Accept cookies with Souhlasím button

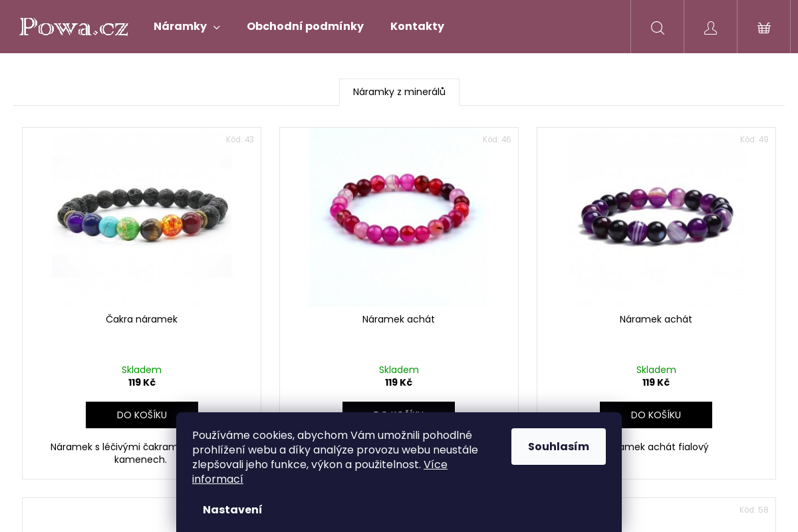coord(558,446)
